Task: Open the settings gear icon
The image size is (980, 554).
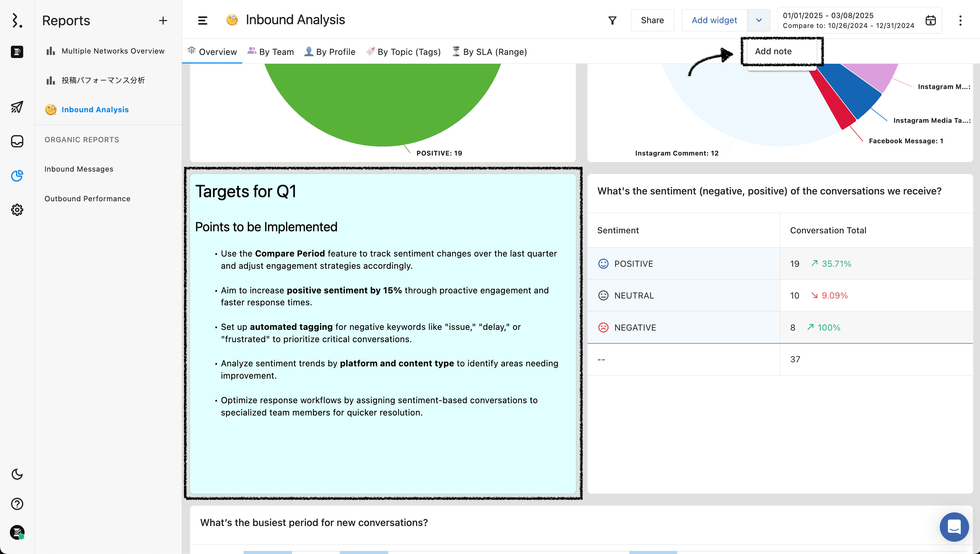Action: [17, 210]
